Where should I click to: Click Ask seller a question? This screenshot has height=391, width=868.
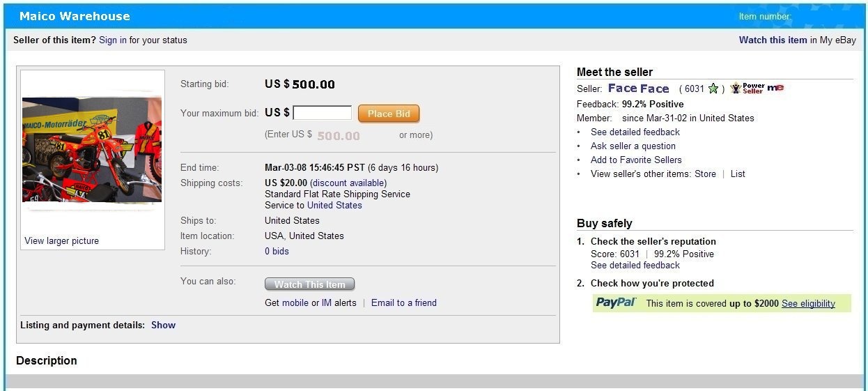(x=633, y=146)
